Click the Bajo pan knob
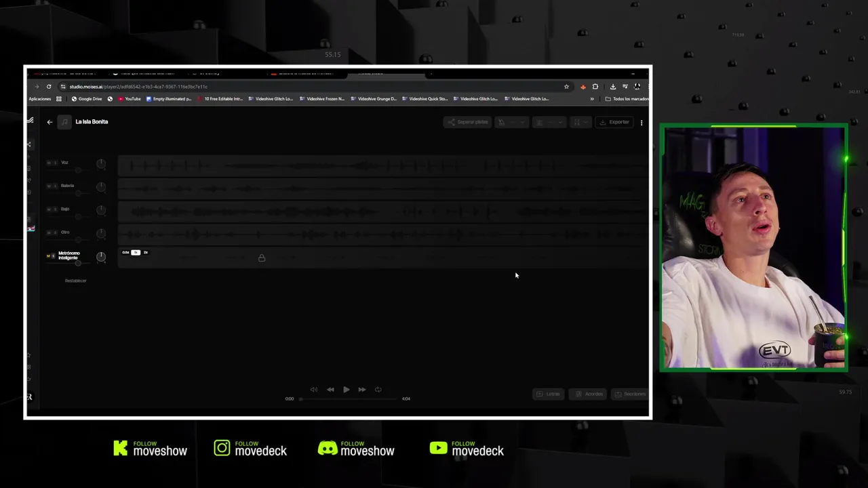The image size is (868, 488). click(x=101, y=210)
